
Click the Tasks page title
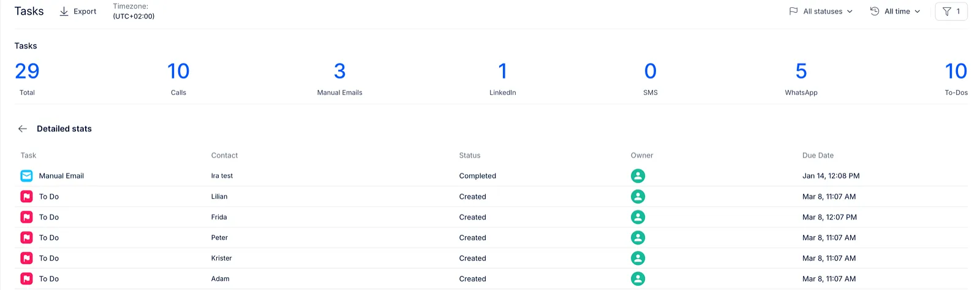tap(29, 11)
